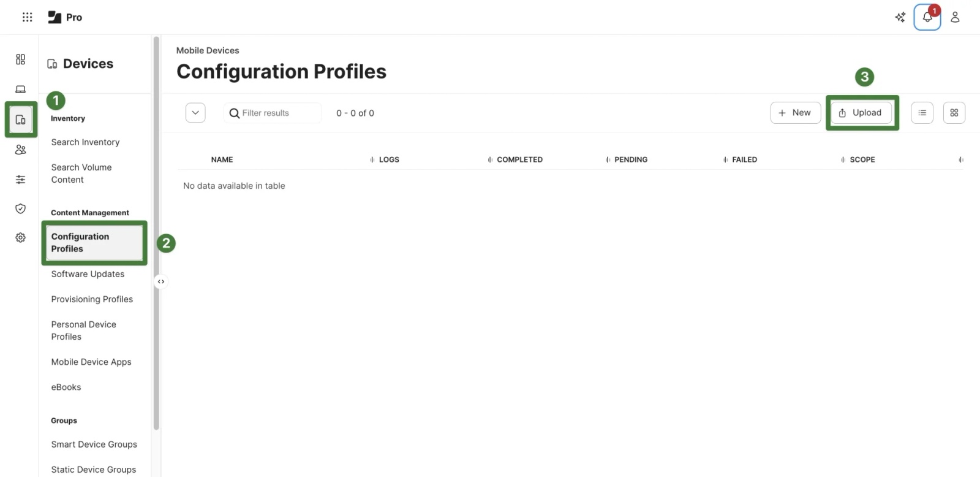Sort the table by Failed count
The width and height of the screenshot is (980, 477).
[745, 159]
